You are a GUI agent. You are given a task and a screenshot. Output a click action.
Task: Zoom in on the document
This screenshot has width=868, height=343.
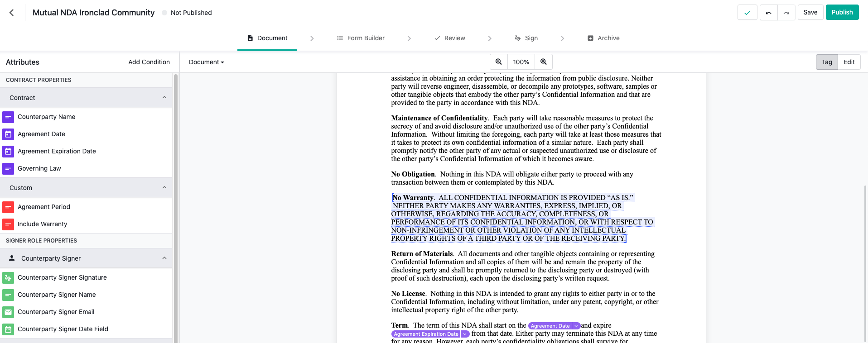pos(544,62)
